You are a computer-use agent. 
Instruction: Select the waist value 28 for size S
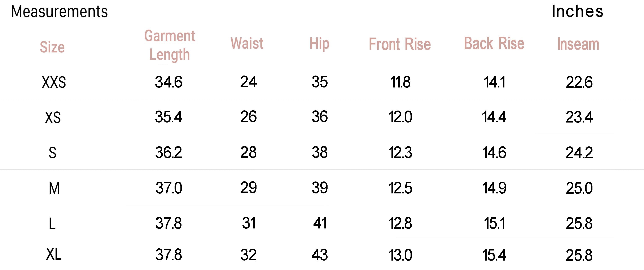pyautogui.click(x=248, y=152)
